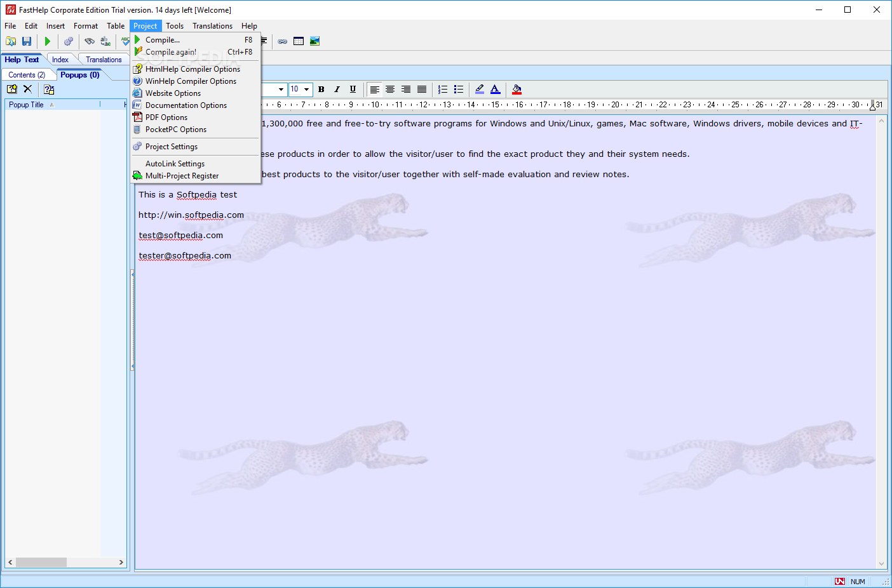Sort list by Popup Title column

point(53,105)
